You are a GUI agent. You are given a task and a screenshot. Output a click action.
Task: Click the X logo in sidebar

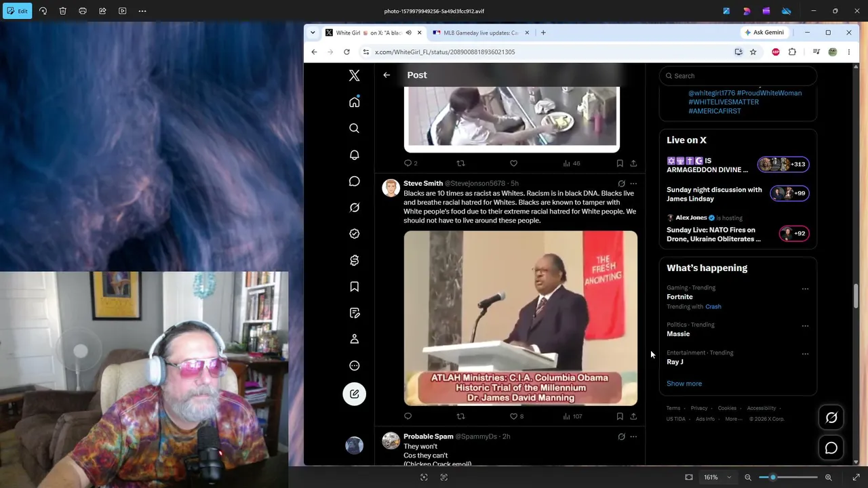(354, 75)
